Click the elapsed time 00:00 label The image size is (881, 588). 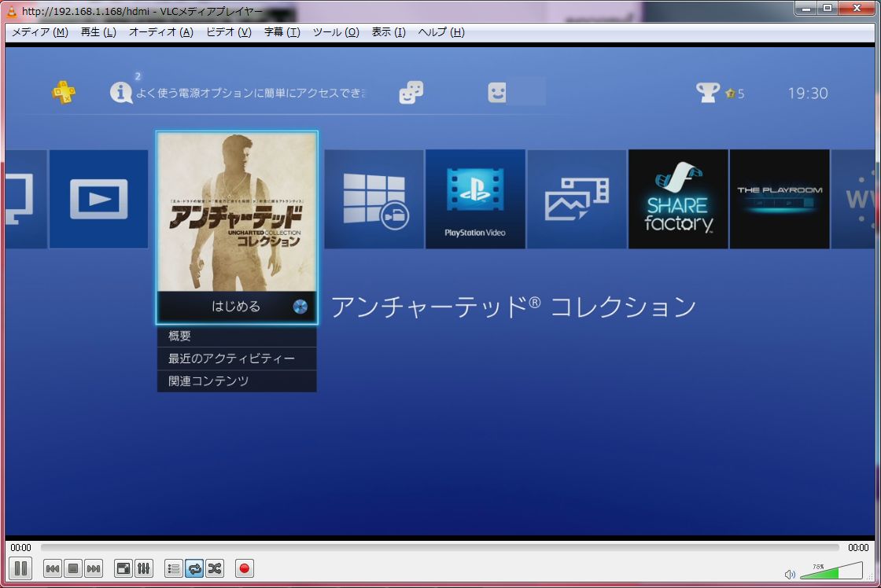(x=20, y=548)
